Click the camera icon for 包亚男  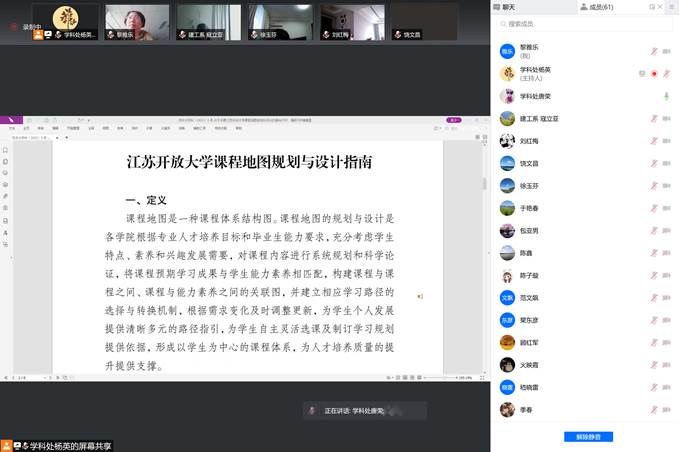[666, 231]
